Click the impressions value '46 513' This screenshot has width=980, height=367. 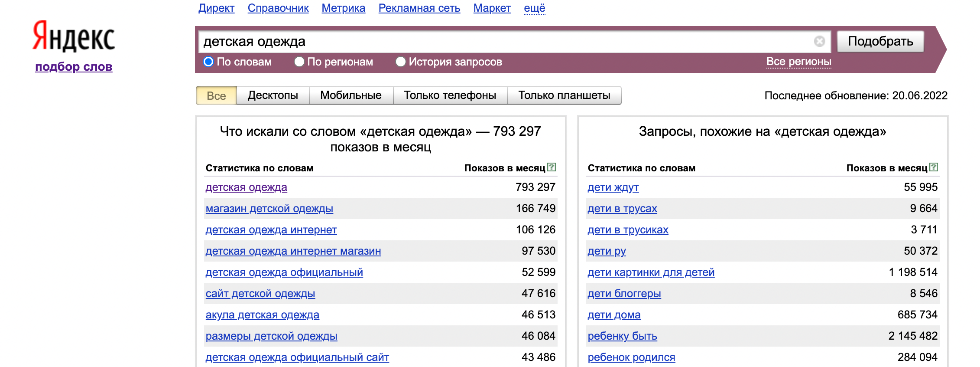[539, 315]
